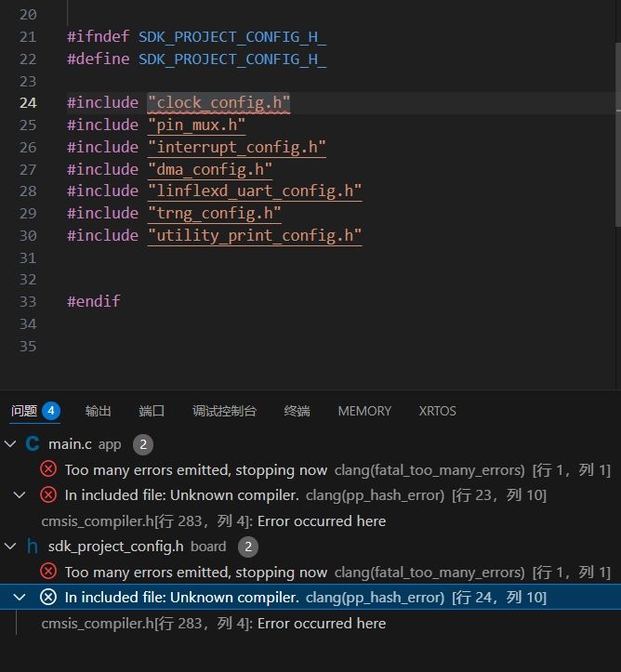Click the "linflexd_uart_config.h" include path
Screen dimensions: 621x672
[x=254, y=191]
